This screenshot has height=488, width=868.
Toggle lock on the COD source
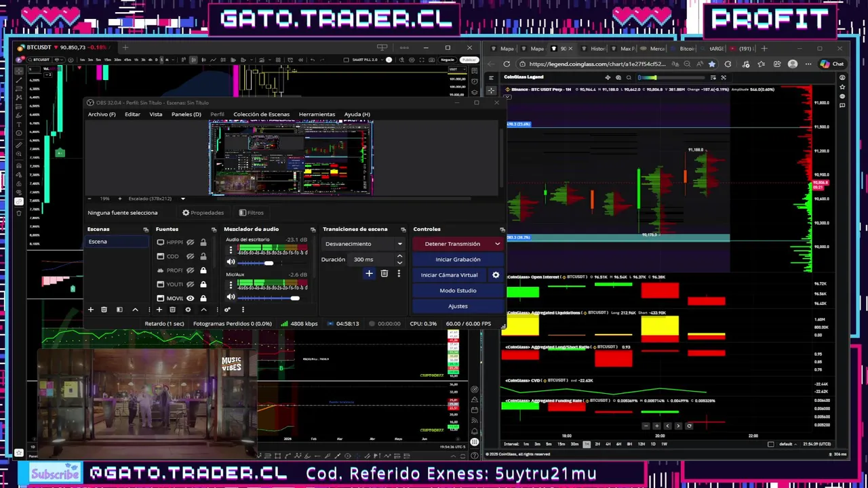[x=203, y=256]
